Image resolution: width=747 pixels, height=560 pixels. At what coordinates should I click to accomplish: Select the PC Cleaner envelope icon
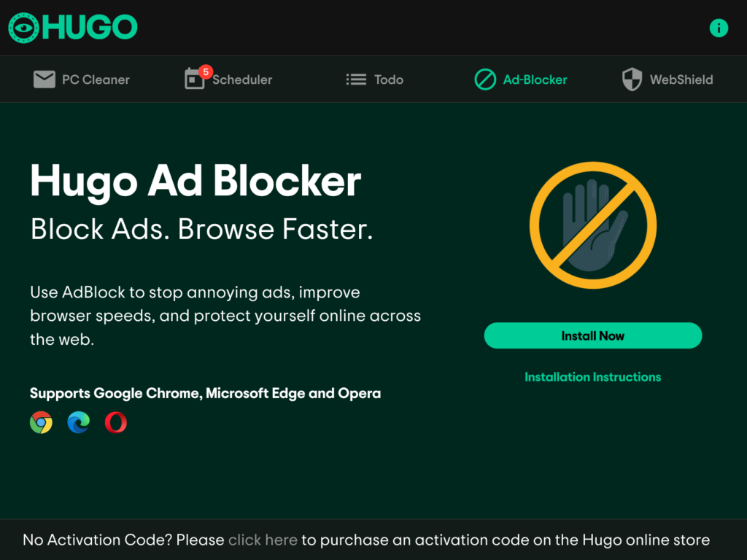44,79
